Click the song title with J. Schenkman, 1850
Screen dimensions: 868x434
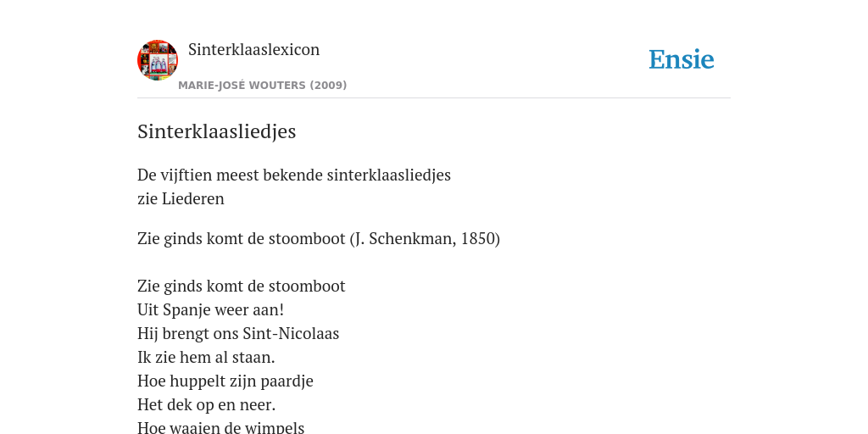point(319,238)
